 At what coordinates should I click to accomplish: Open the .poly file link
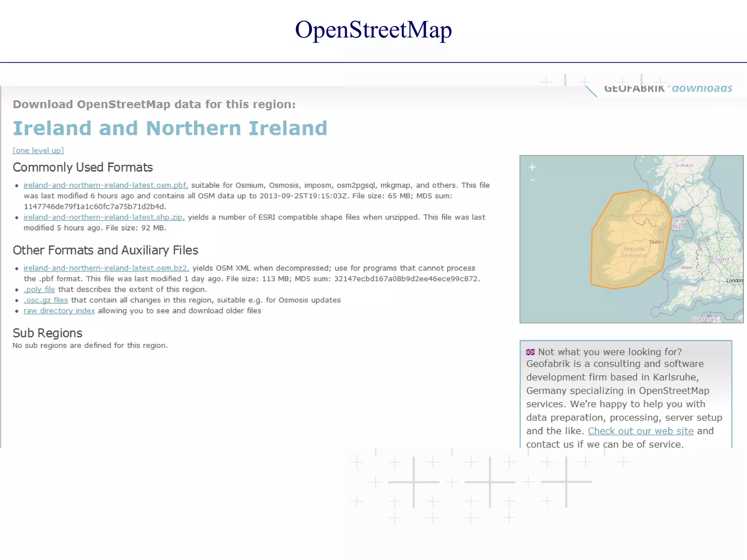pyautogui.click(x=39, y=289)
